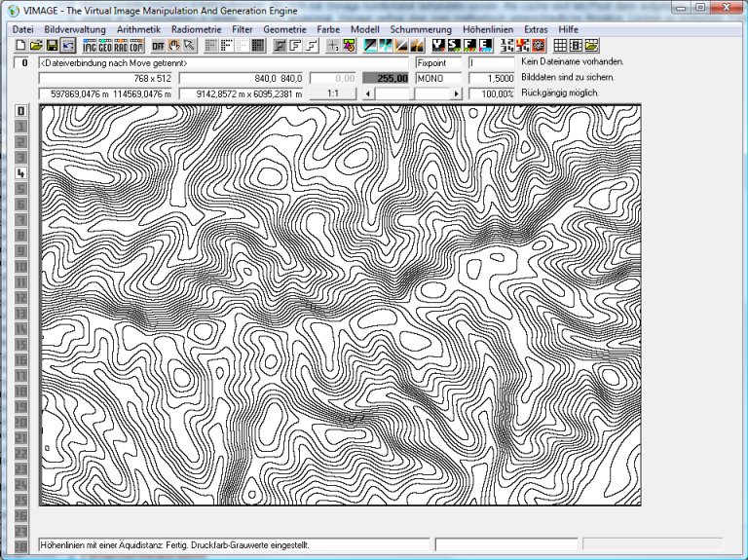Select the hand pan tool
The image size is (748, 560).
175,46
